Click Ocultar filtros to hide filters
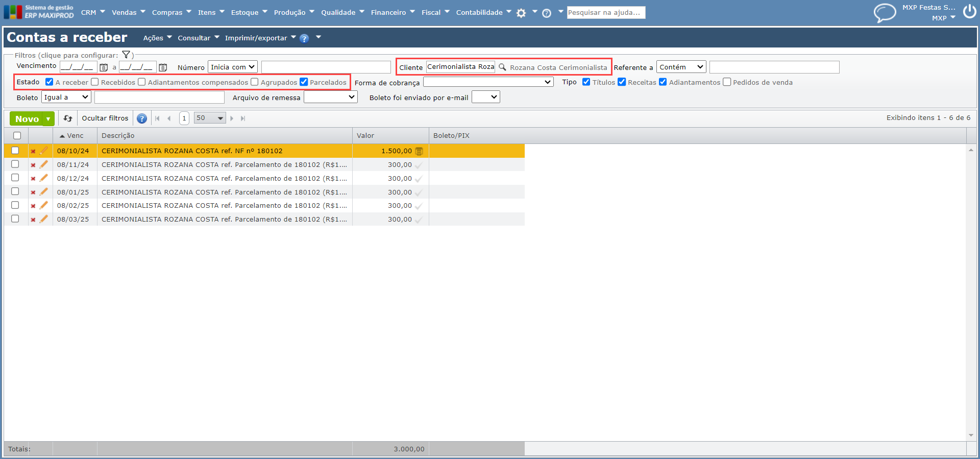The height and width of the screenshot is (459, 980). click(x=105, y=118)
